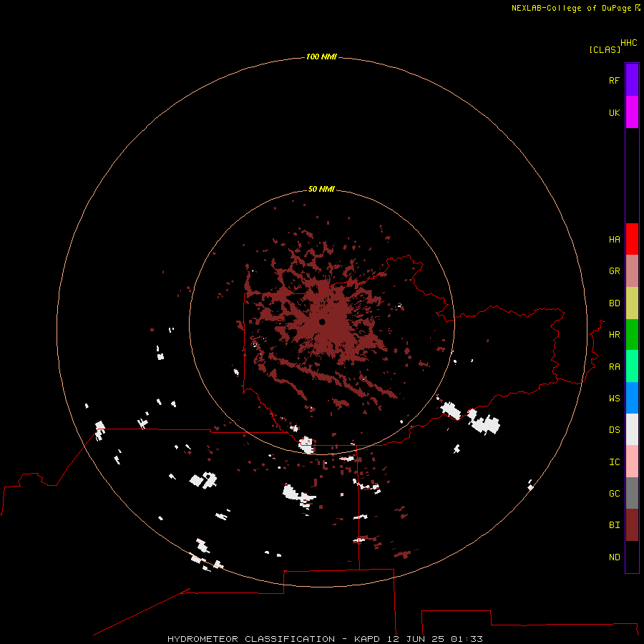Image resolution: width=644 pixels, height=644 pixels.
Task: Click the BI legend label
Action: [614, 525]
